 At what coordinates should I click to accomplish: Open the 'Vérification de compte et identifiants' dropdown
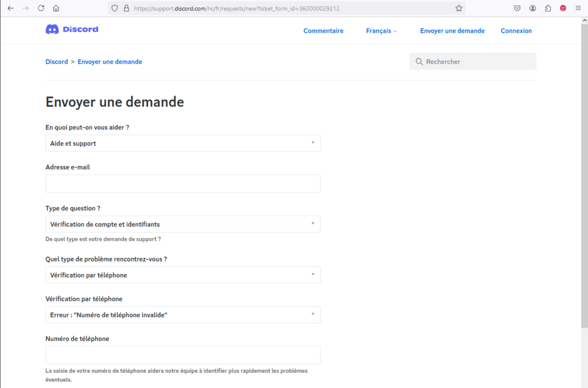tap(183, 224)
